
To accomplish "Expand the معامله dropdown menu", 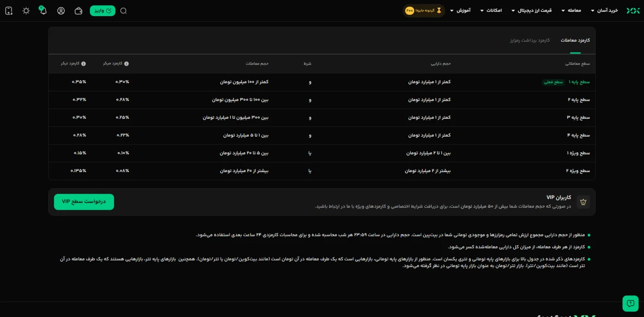I will pyautogui.click(x=571, y=11).
